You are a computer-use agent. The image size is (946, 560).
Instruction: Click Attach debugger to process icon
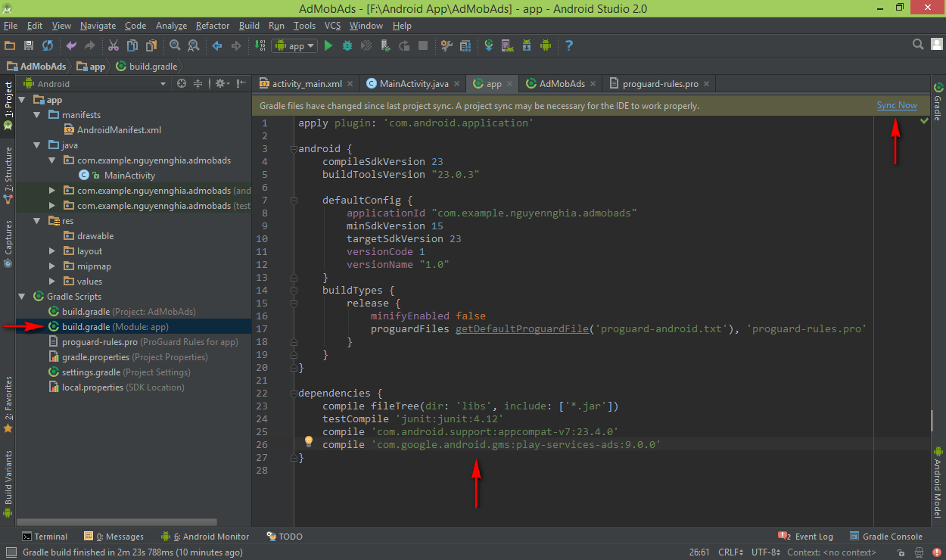tap(386, 45)
